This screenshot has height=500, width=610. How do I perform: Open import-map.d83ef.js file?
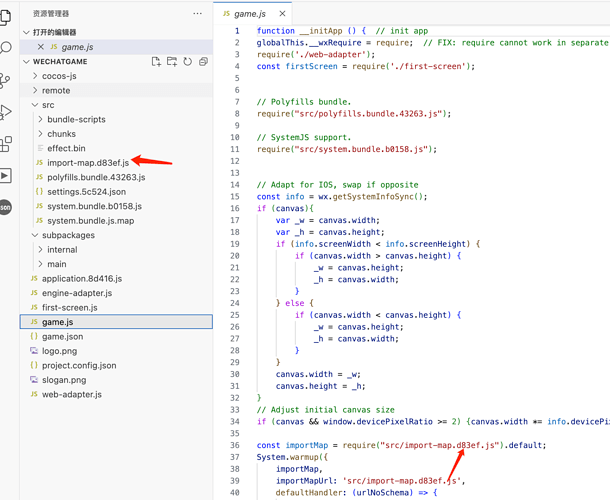[x=88, y=163]
